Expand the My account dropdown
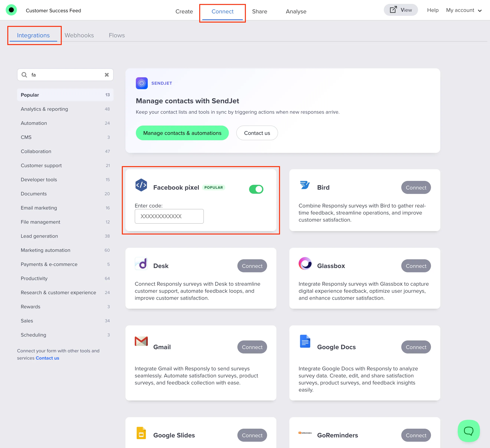This screenshot has width=490, height=448. tap(464, 10)
